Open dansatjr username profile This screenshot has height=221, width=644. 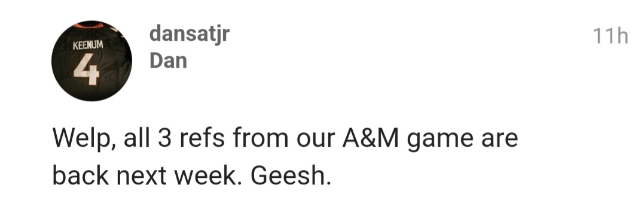(190, 34)
